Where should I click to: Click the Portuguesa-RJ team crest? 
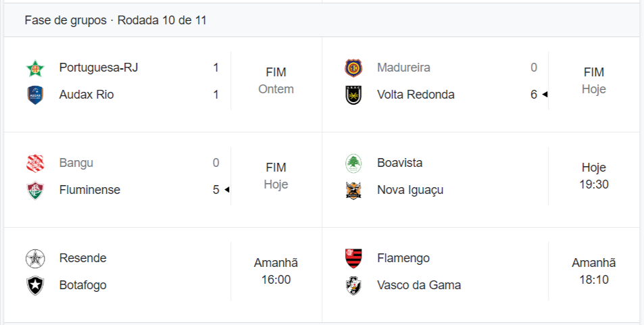(34, 68)
